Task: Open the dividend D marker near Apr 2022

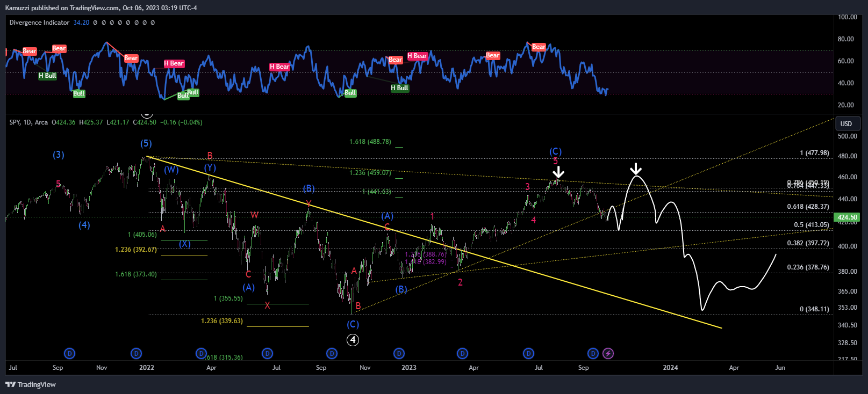Action: (x=202, y=353)
